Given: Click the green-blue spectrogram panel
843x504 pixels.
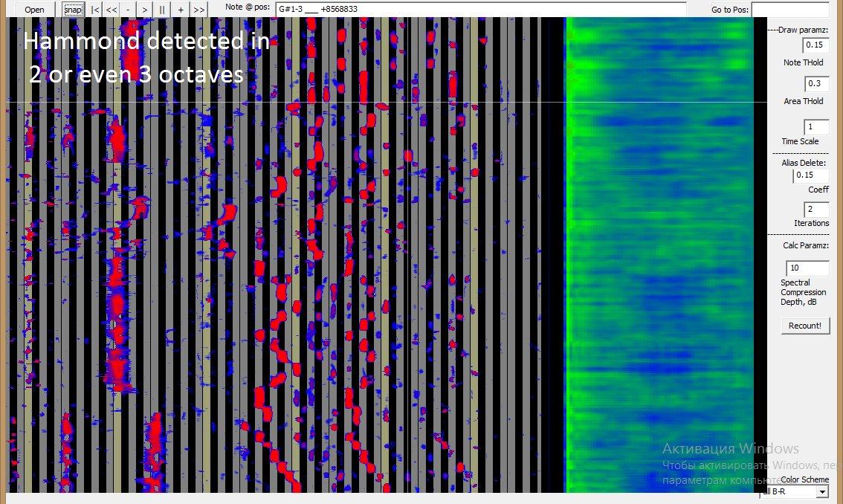Looking at the screenshot, I should pyautogui.click(x=659, y=255).
